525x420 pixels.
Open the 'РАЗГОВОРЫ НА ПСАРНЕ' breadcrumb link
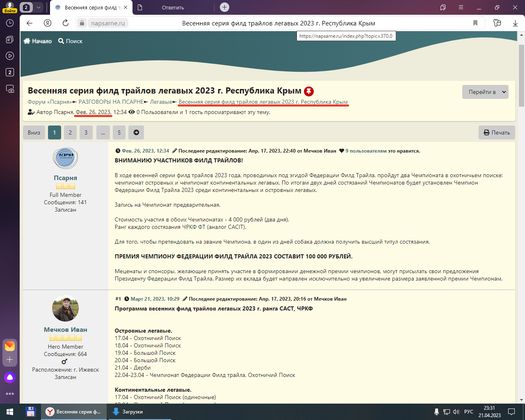pos(111,102)
